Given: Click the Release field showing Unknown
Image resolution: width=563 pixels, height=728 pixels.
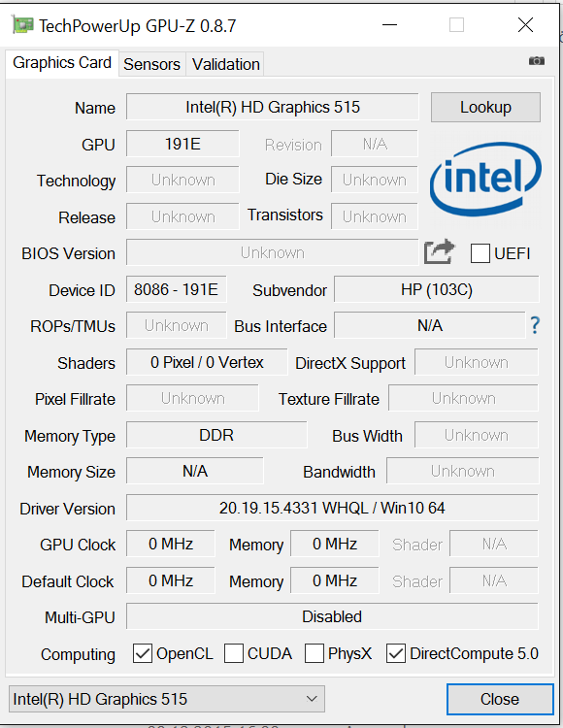Looking at the screenshot, I should click(x=182, y=216).
